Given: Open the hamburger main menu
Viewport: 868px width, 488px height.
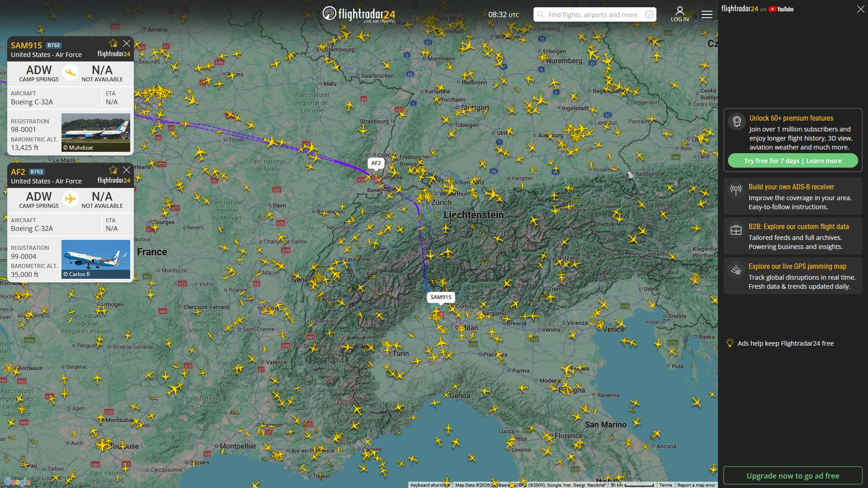Looking at the screenshot, I should [x=707, y=15].
